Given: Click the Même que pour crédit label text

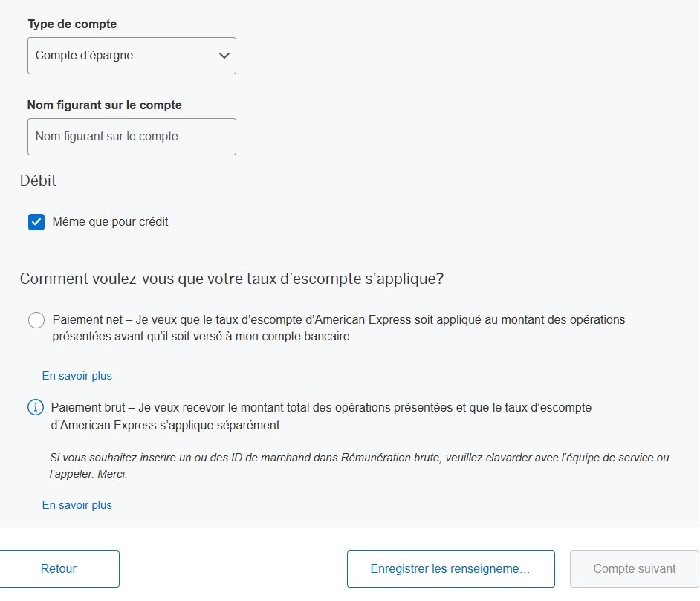Looking at the screenshot, I should [110, 222].
